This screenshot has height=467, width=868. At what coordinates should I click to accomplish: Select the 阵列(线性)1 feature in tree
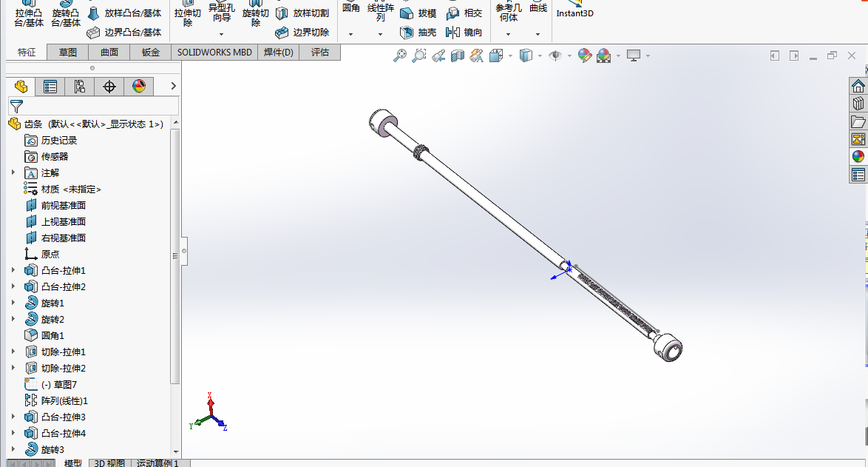(x=63, y=400)
